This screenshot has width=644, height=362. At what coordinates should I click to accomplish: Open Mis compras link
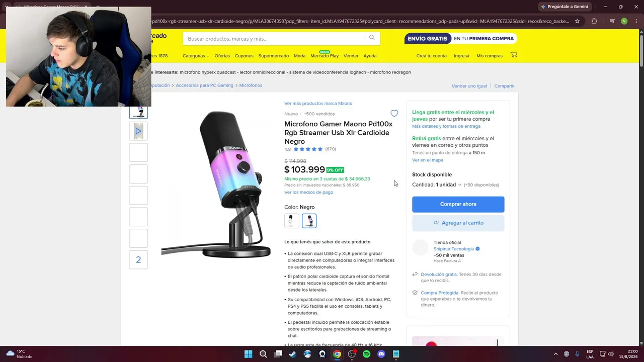point(490,56)
